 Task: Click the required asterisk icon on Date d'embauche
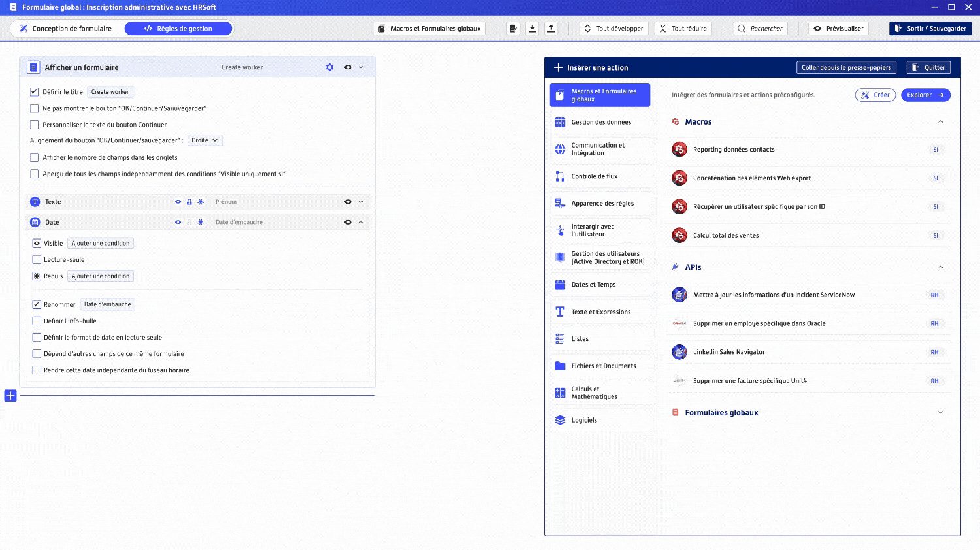(x=201, y=222)
